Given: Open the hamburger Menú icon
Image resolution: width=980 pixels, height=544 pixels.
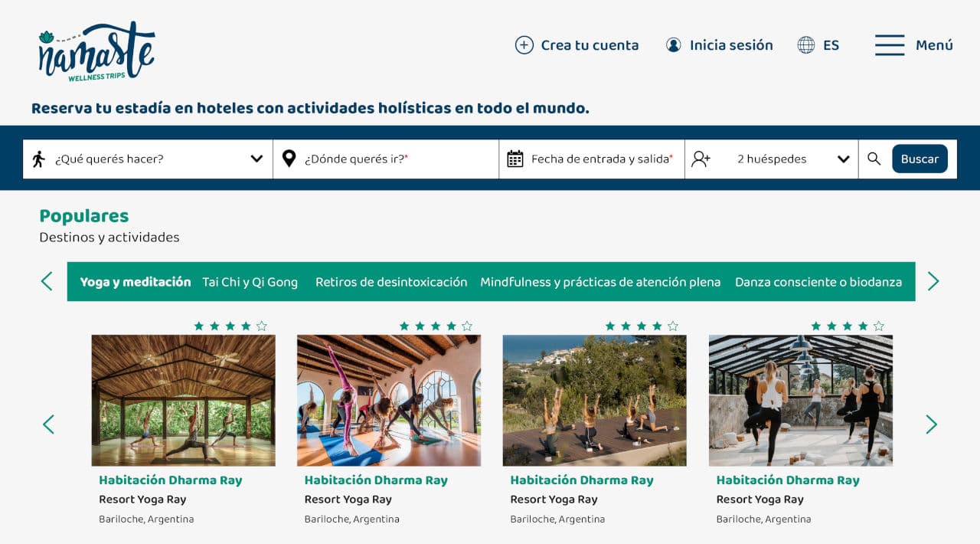Looking at the screenshot, I should [x=889, y=45].
